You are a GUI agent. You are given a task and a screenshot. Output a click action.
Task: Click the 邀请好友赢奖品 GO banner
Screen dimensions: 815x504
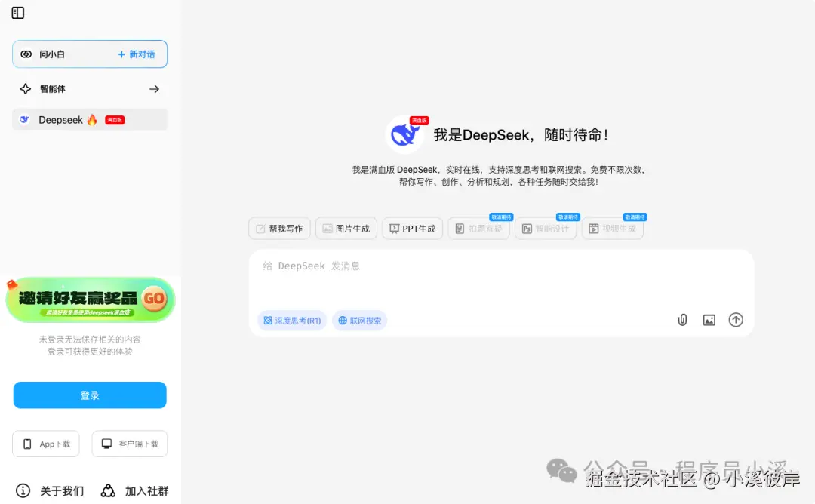coord(90,299)
